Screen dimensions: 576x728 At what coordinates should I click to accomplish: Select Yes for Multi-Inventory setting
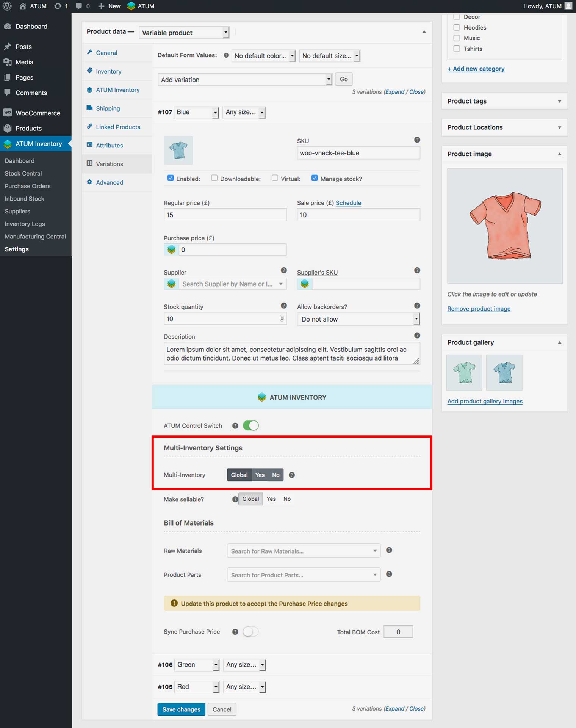tap(260, 475)
